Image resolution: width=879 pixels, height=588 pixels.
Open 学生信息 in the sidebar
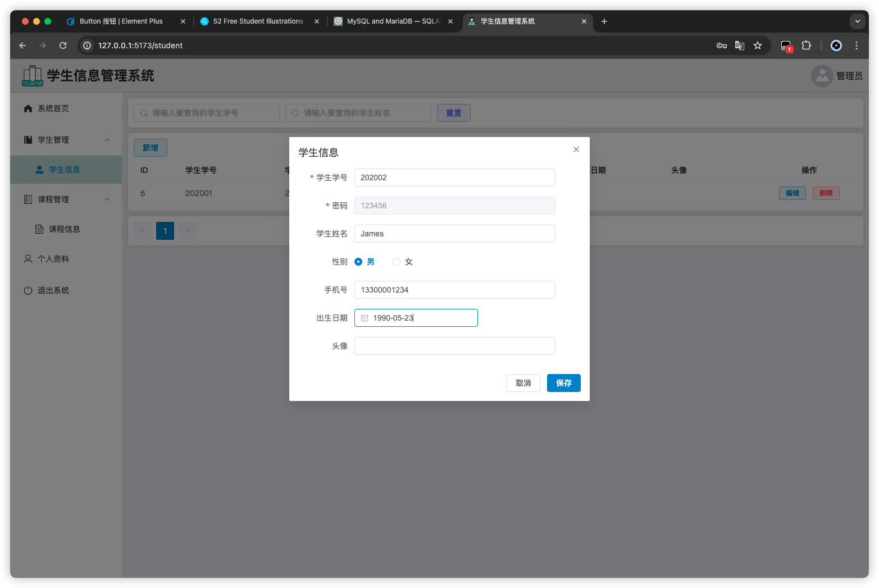[66, 170]
